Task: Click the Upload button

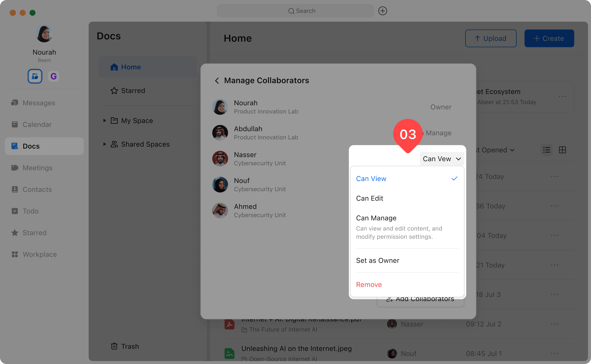Action: tap(491, 39)
